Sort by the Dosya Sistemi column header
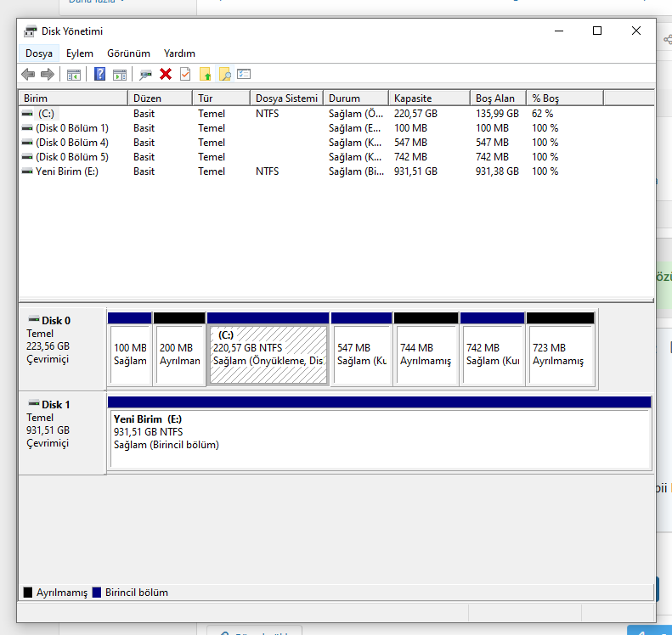 pos(286,98)
